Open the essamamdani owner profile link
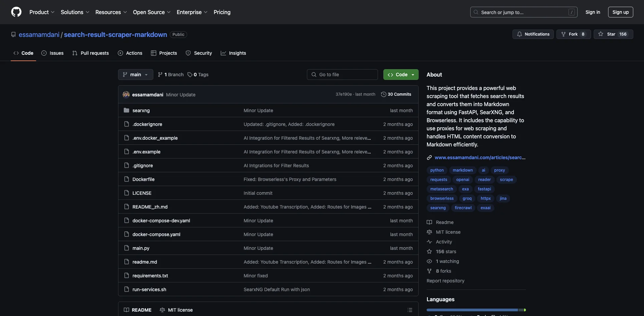Screen dimensions: 644x316 coord(39,35)
